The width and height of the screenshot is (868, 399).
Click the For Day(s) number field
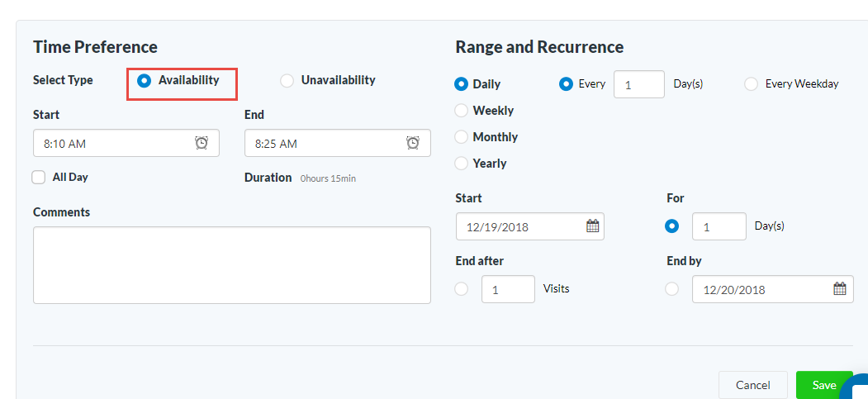(x=718, y=226)
